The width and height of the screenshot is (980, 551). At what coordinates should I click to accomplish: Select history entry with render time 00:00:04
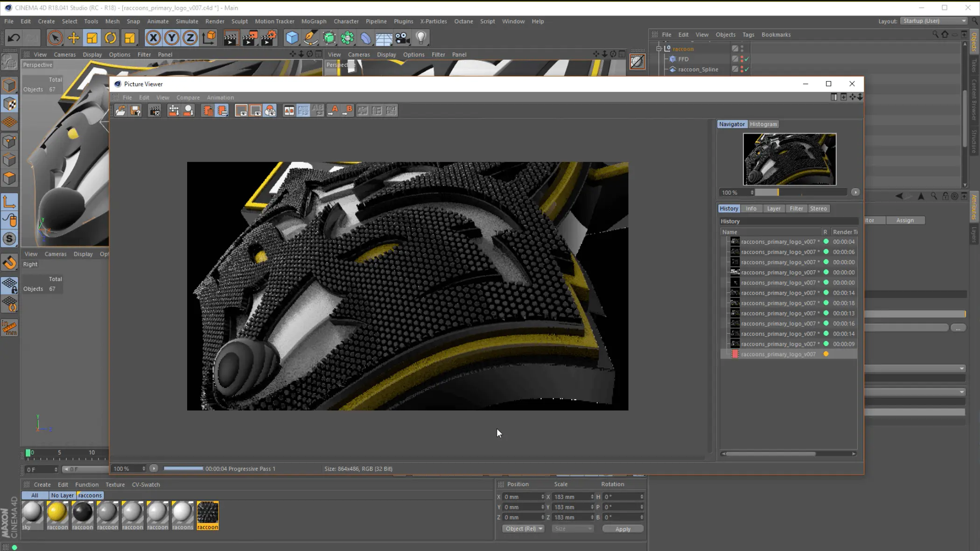pyautogui.click(x=789, y=242)
